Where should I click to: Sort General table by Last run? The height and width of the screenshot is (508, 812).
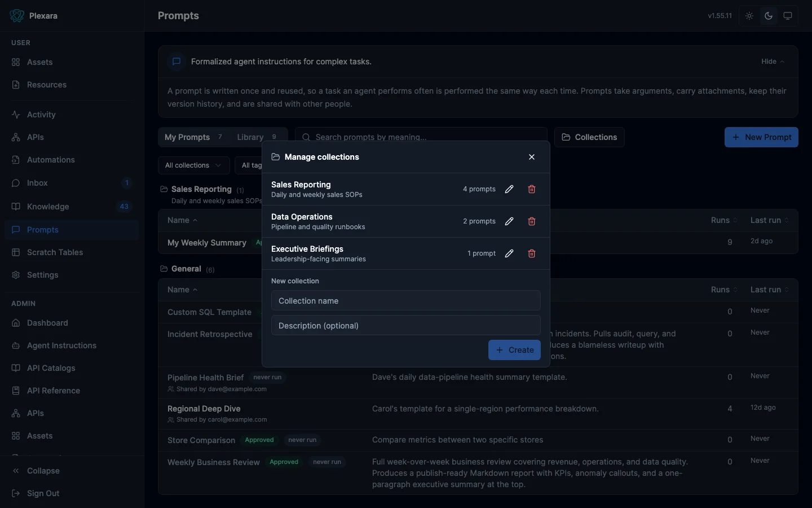pos(769,290)
